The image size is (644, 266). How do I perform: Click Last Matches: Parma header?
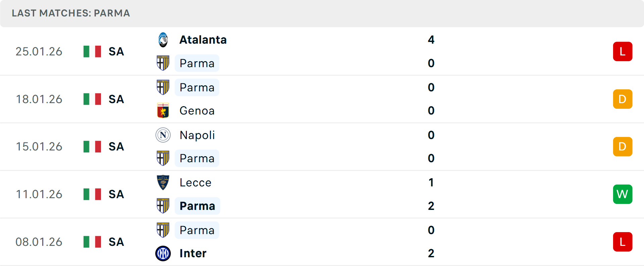click(71, 13)
